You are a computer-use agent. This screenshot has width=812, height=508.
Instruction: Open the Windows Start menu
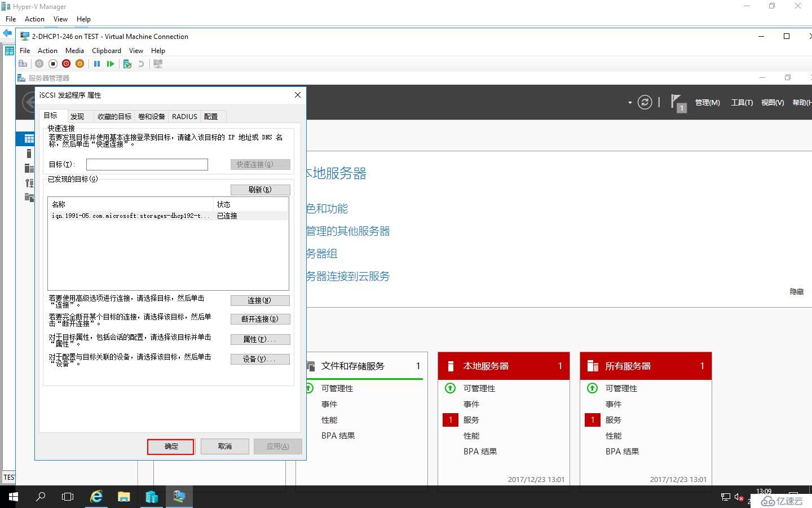coord(14,497)
